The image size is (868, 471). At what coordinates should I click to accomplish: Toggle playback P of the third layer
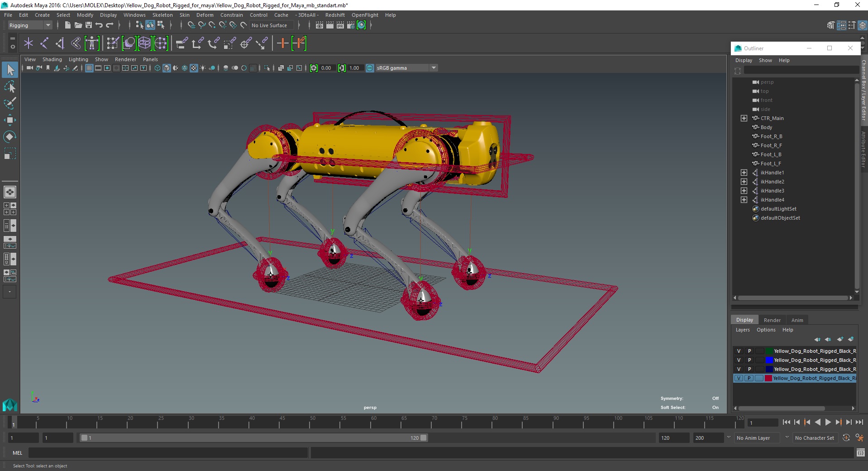(x=749, y=369)
